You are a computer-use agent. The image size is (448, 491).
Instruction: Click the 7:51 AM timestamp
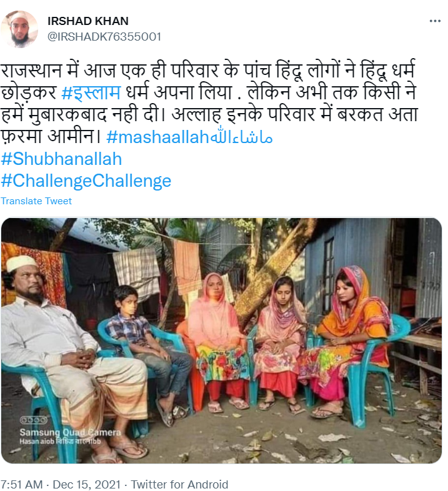pos(22,484)
